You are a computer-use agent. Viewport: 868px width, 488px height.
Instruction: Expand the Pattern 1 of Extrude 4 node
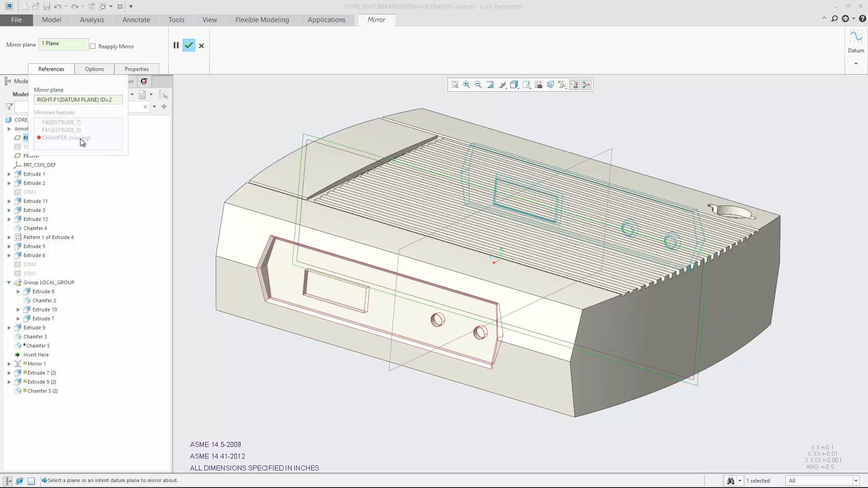tap(9, 237)
